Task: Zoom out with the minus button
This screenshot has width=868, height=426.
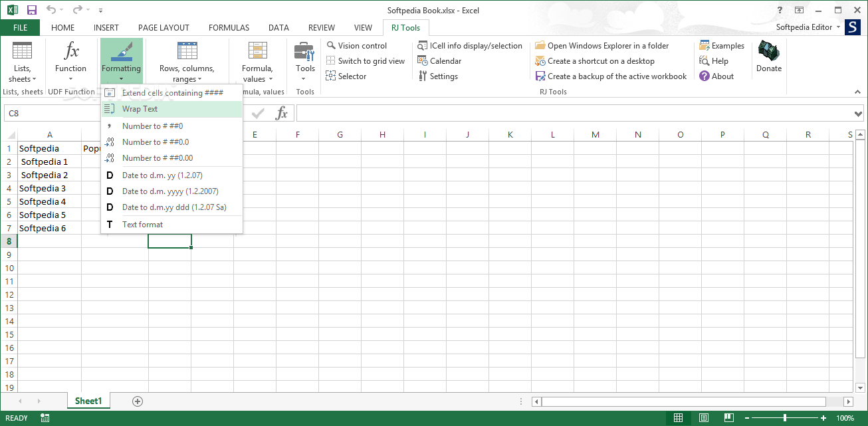Action: coord(747,418)
